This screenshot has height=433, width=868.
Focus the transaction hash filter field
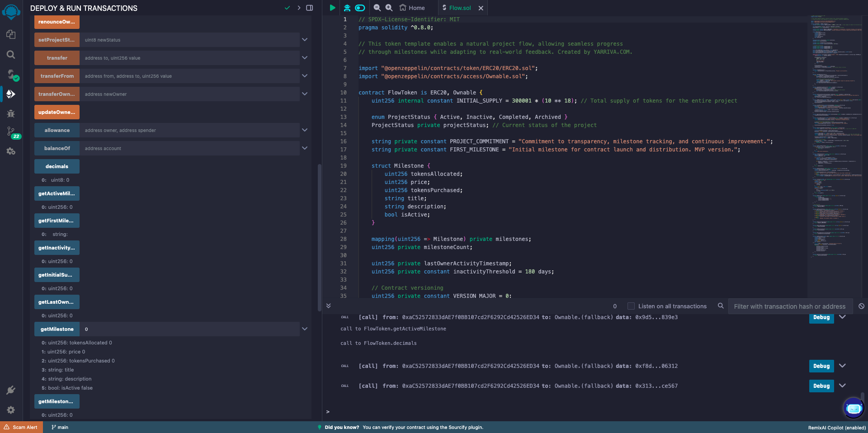point(790,306)
